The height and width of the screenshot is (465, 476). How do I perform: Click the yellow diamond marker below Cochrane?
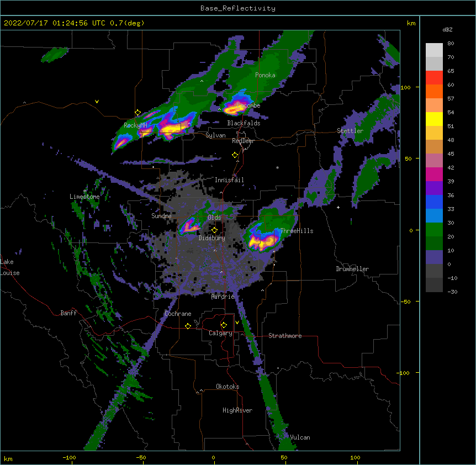[188, 326]
